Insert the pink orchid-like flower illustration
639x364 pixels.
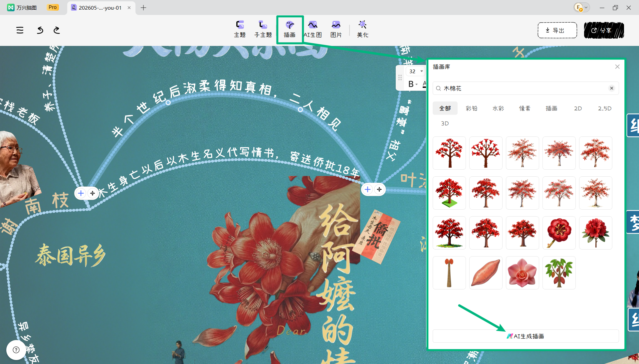click(523, 273)
